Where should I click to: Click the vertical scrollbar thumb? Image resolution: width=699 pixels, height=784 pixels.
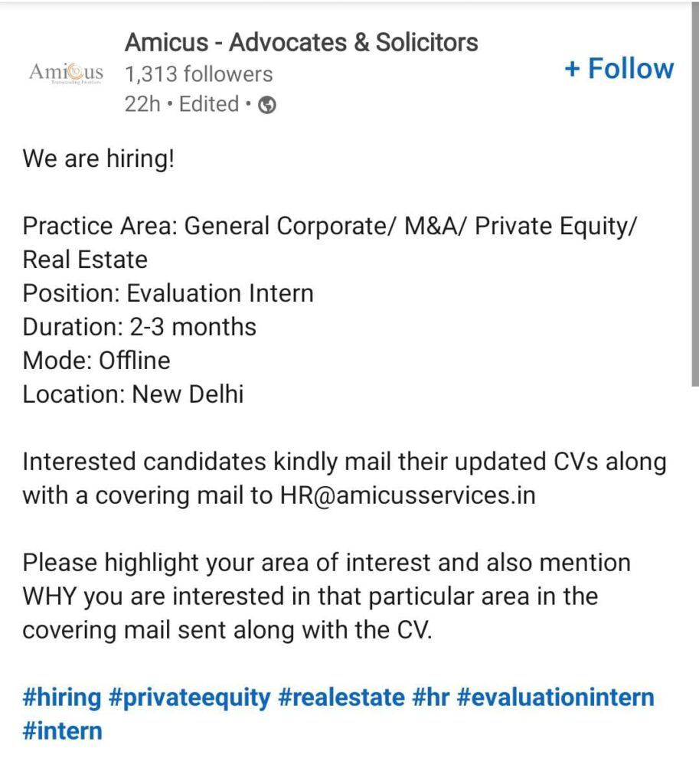695,195
